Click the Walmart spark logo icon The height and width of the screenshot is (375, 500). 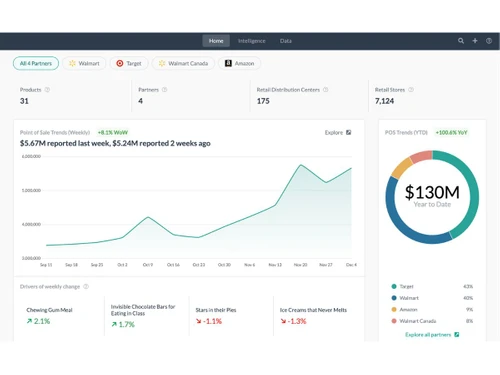coord(72,63)
